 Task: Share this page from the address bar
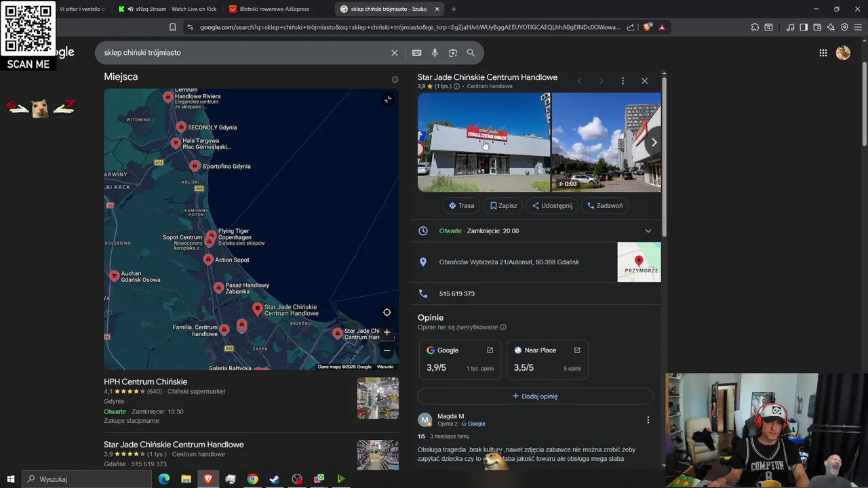point(631,27)
